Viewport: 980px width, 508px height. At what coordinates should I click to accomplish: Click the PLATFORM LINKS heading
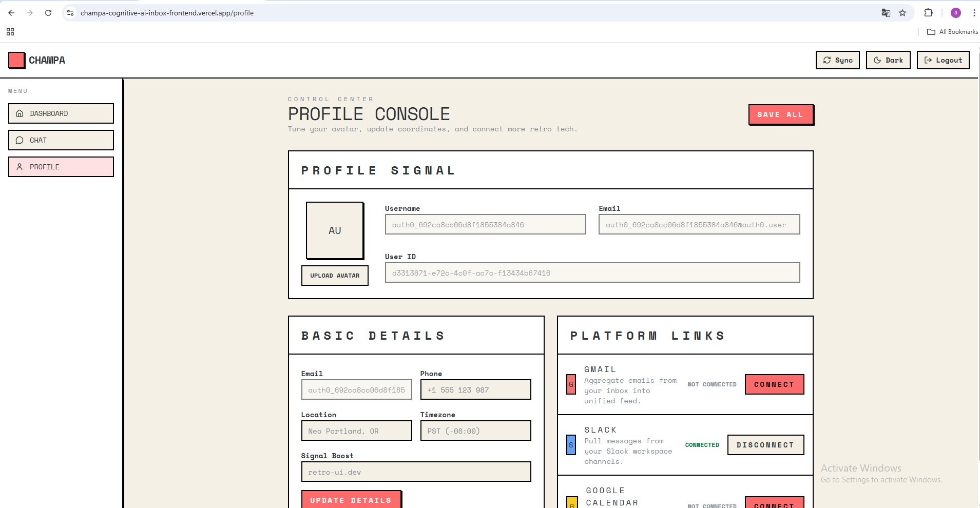click(x=647, y=336)
